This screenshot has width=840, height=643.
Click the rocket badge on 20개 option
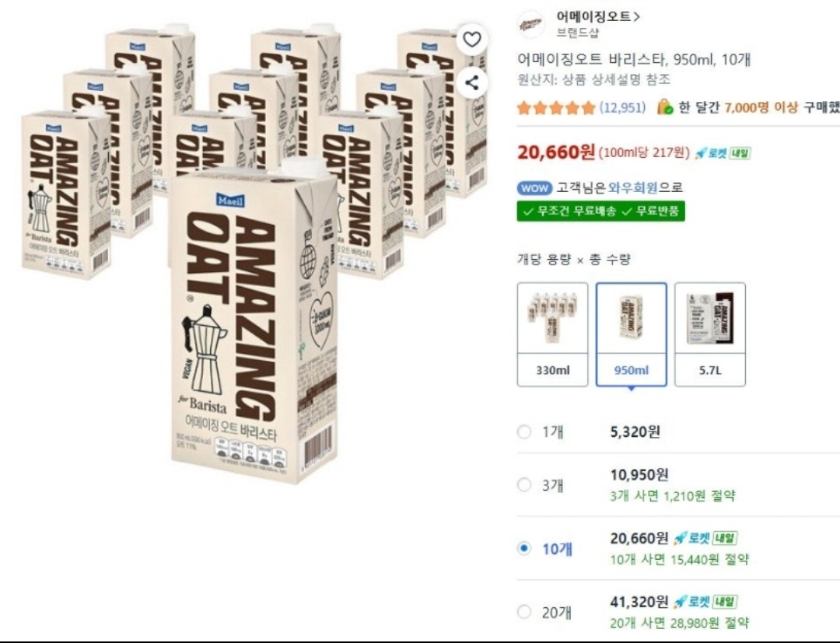[705, 602]
